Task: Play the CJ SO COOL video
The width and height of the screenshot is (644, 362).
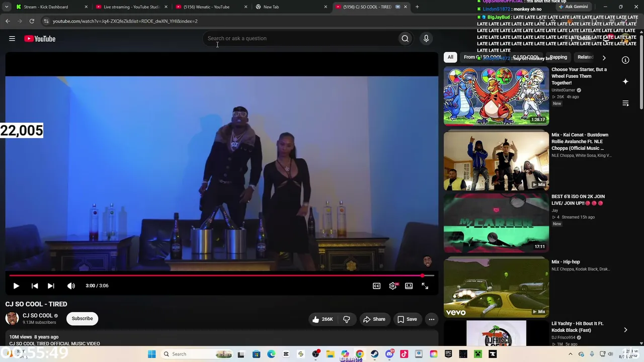Action: click(16, 286)
